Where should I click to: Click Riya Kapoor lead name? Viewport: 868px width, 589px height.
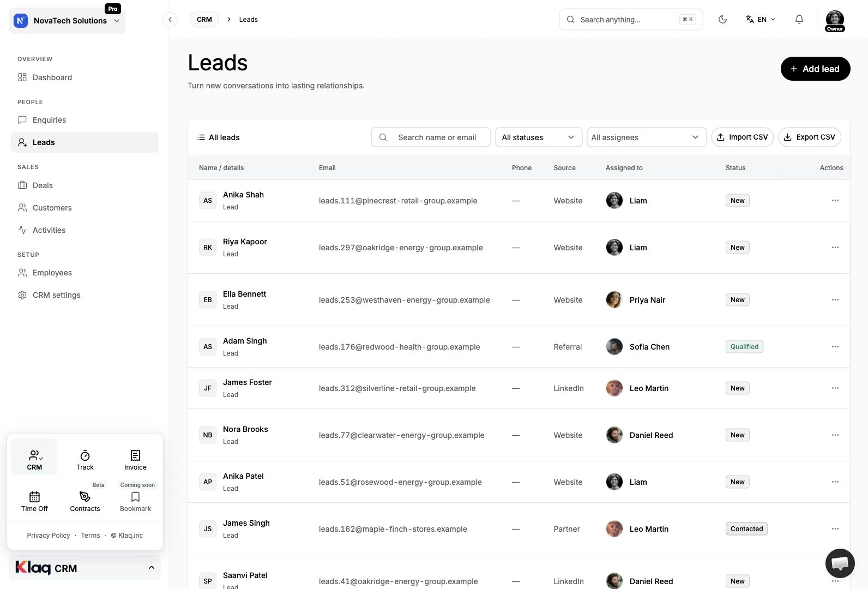pos(245,242)
